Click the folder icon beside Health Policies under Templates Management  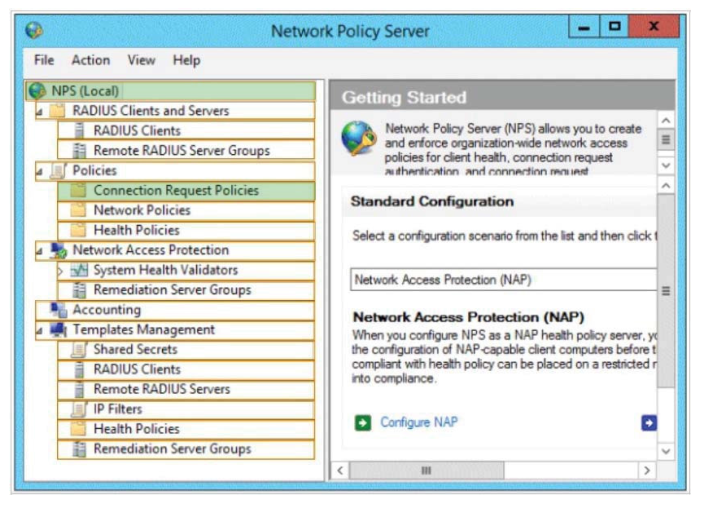[x=78, y=429]
